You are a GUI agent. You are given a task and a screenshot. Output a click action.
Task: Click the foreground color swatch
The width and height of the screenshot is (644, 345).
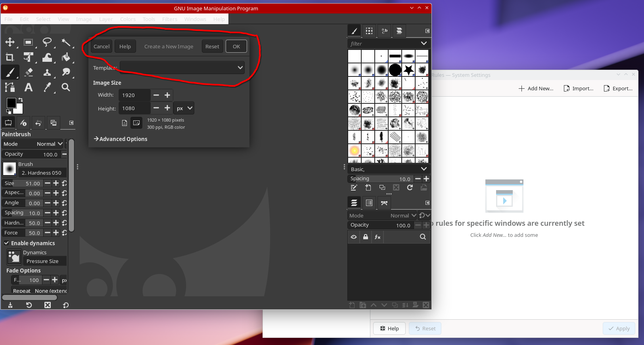[11, 103]
